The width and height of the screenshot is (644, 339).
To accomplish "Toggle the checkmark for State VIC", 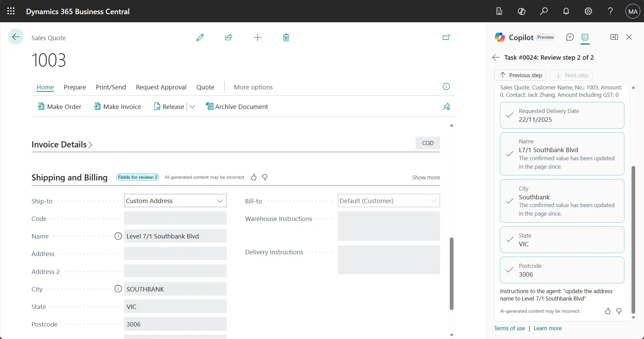I will click(510, 239).
